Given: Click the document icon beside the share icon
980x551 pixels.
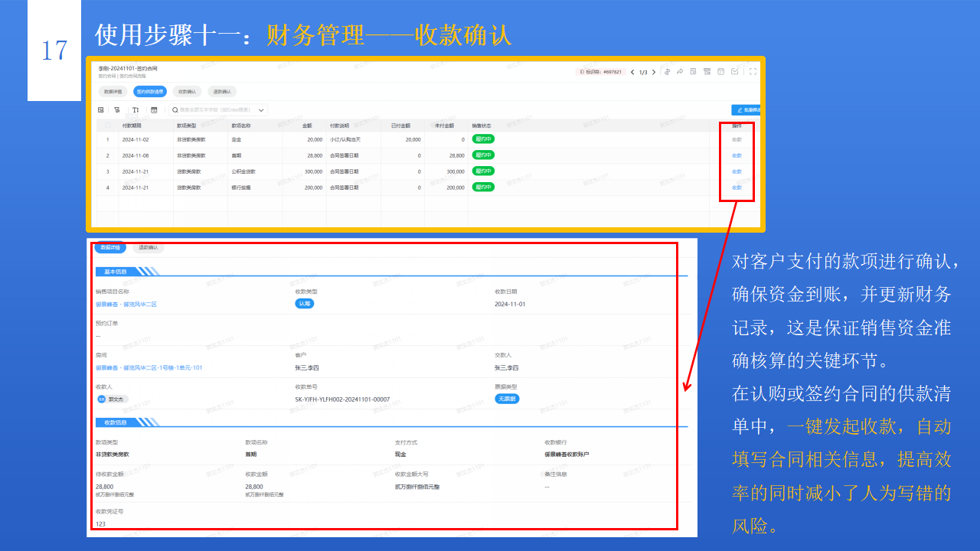Looking at the screenshot, I should (692, 70).
